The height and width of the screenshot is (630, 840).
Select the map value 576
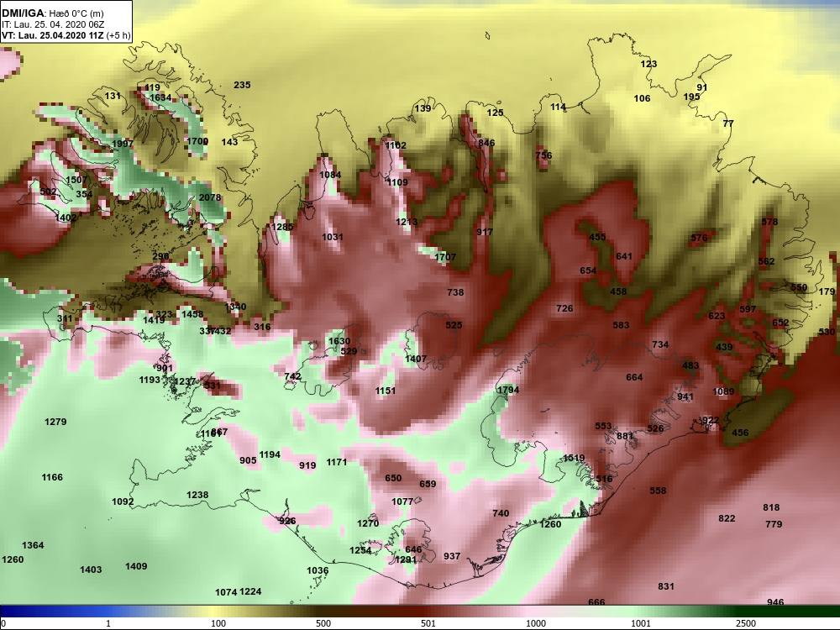(x=699, y=238)
